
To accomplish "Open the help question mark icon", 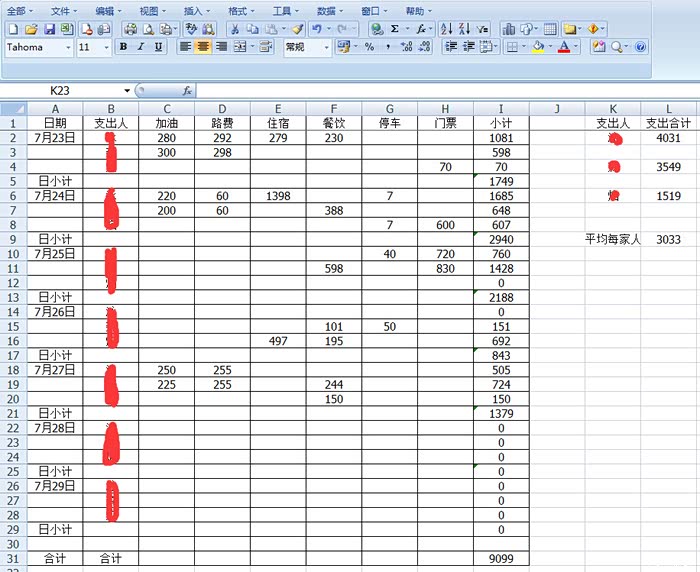I will (x=640, y=47).
